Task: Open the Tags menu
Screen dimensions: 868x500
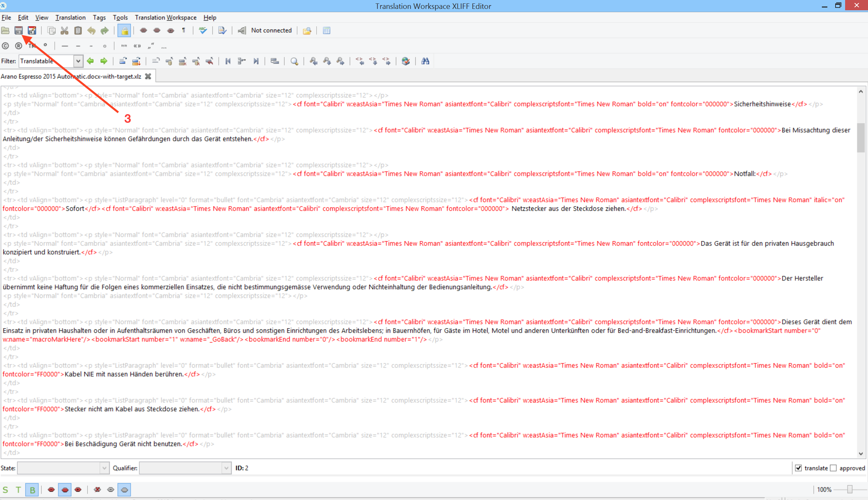Action: click(x=99, y=17)
